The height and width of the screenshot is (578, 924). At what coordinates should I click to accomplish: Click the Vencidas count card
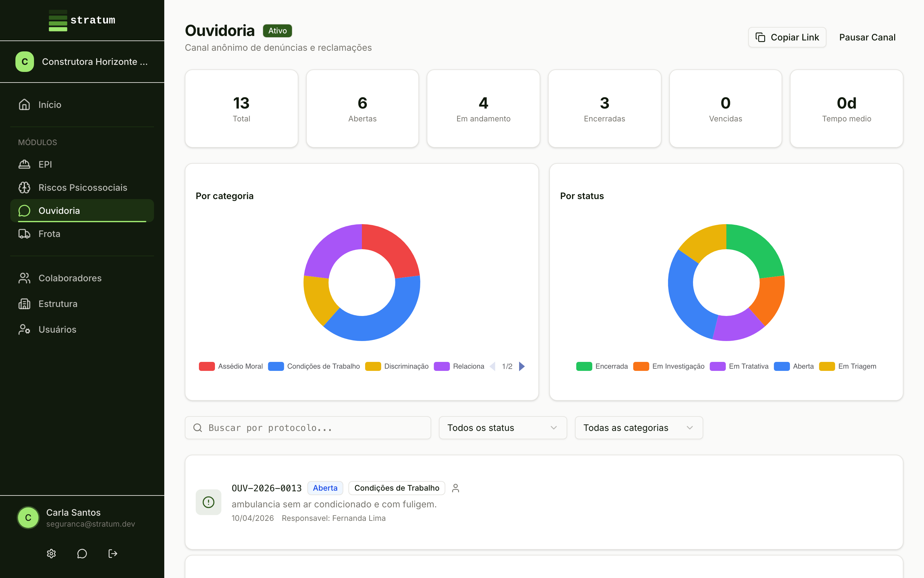725,109
